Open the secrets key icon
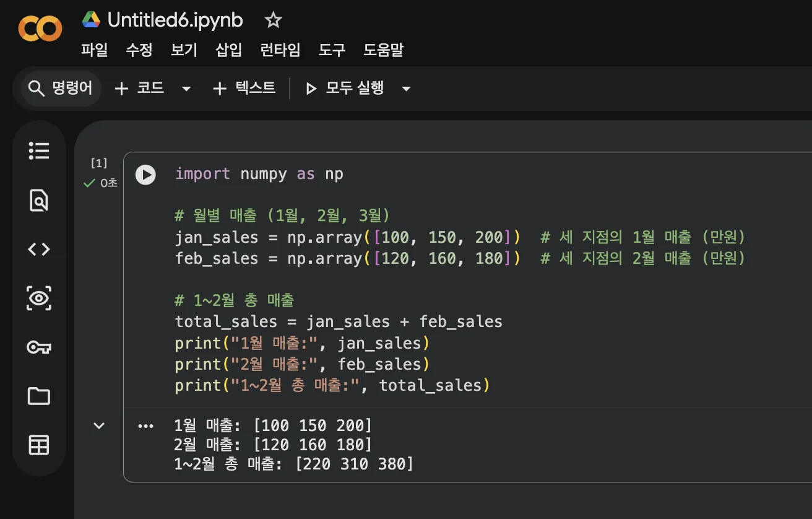The height and width of the screenshot is (519, 812). point(39,347)
